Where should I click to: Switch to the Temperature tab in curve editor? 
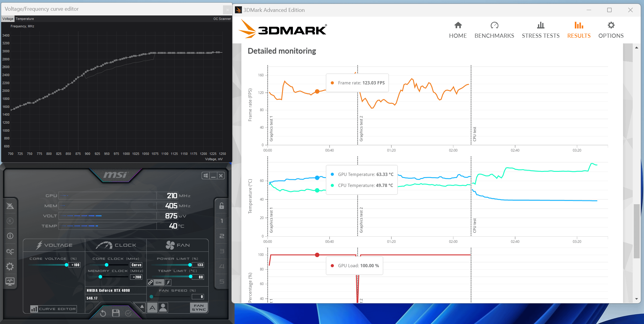point(25,18)
